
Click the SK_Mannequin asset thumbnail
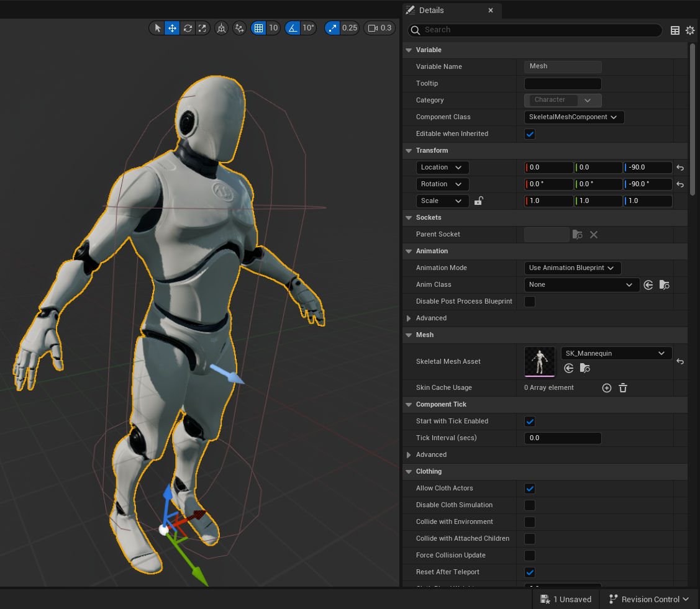540,361
